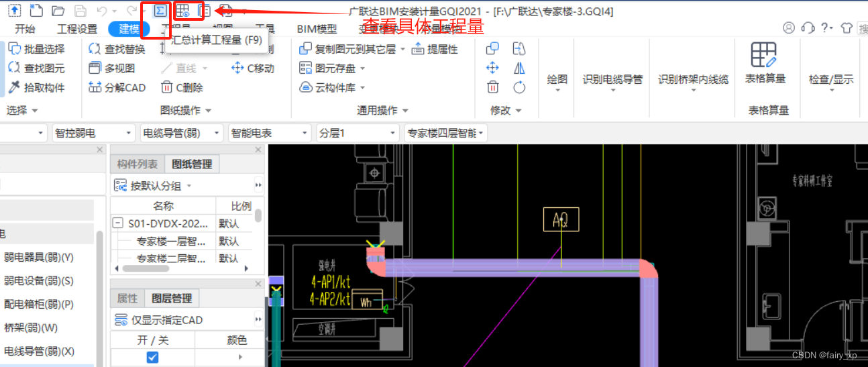Open 多视图 tool
The image size is (868, 367).
[x=112, y=68]
